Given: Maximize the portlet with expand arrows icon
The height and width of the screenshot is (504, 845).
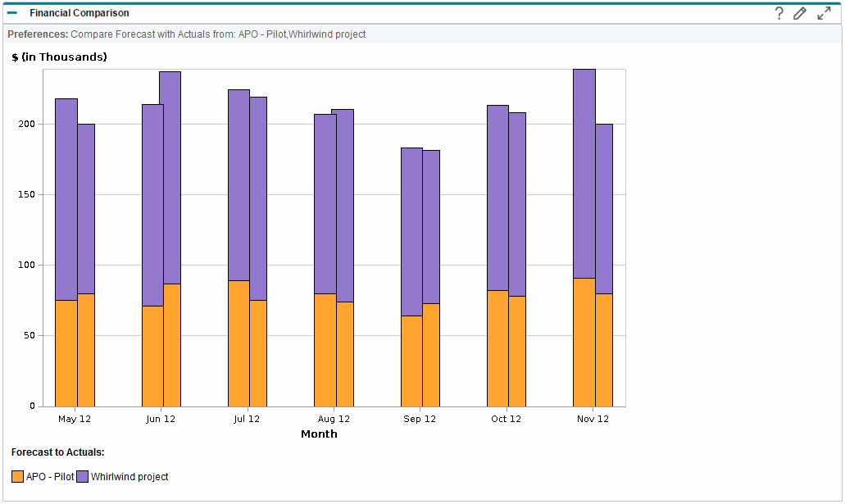Looking at the screenshot, I should [x=824, y=13].
